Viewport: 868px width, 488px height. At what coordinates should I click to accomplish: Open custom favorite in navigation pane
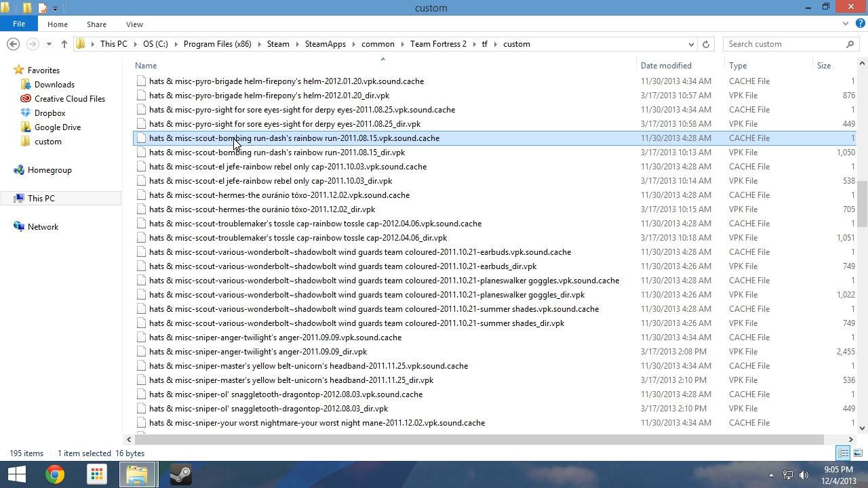pos(47,142)
